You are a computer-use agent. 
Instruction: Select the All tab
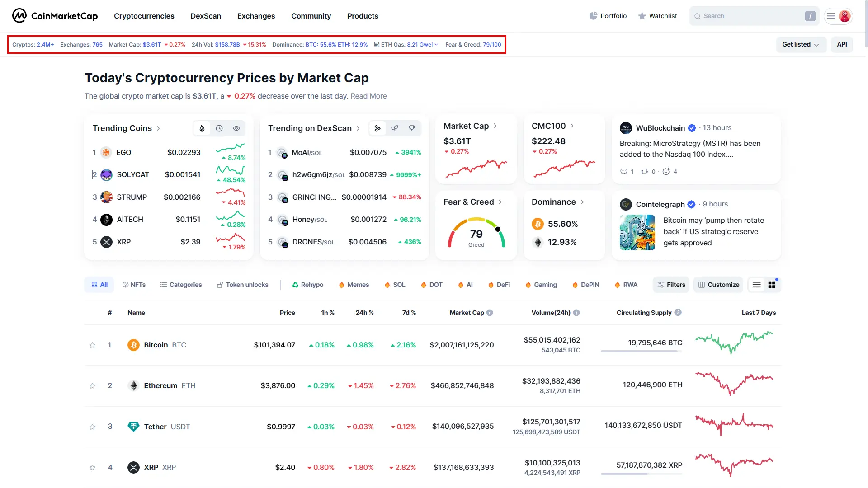pyautogui.click(x=99, y=285)
